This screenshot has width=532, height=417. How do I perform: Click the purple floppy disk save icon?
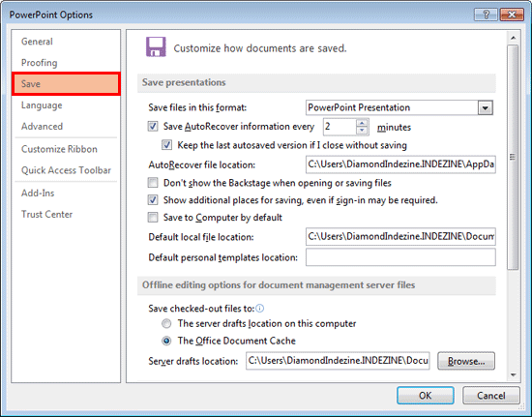(156, 46)
